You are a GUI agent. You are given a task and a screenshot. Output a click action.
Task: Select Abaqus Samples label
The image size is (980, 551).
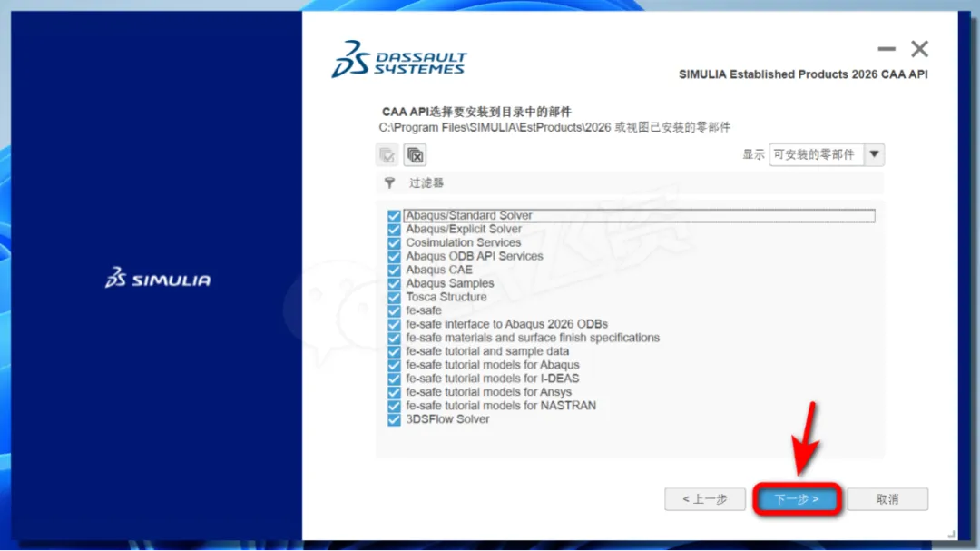[450, 283]
